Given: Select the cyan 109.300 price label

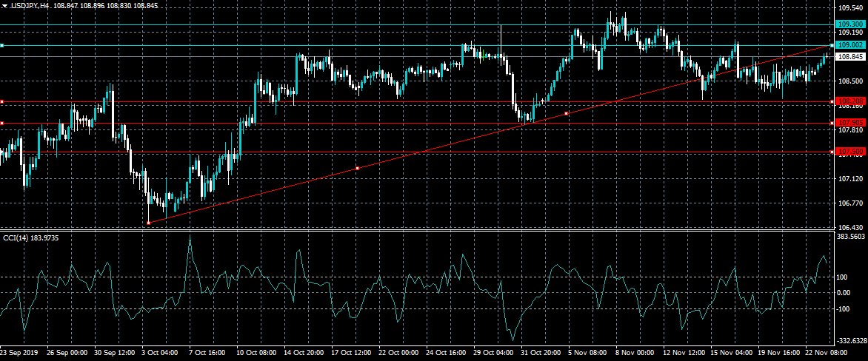Looking at the screenshot, I should pos(849,24).
